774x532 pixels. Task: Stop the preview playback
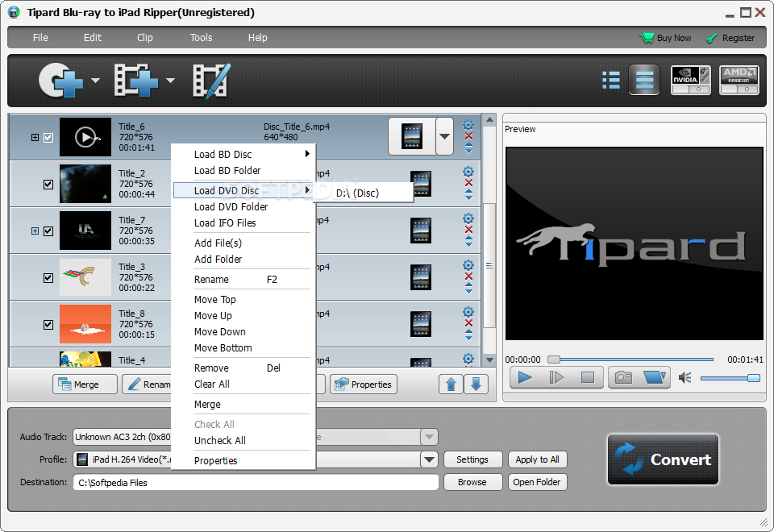(x=588, y=377)
